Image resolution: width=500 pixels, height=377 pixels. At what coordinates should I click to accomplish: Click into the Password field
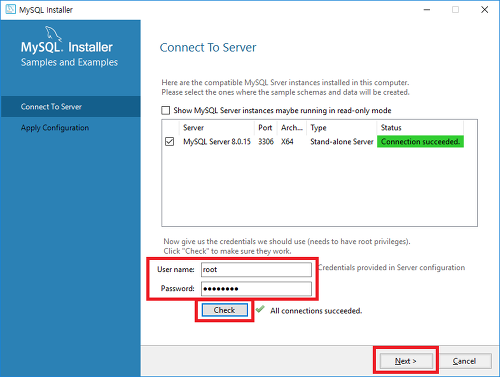tap(256, 289)
